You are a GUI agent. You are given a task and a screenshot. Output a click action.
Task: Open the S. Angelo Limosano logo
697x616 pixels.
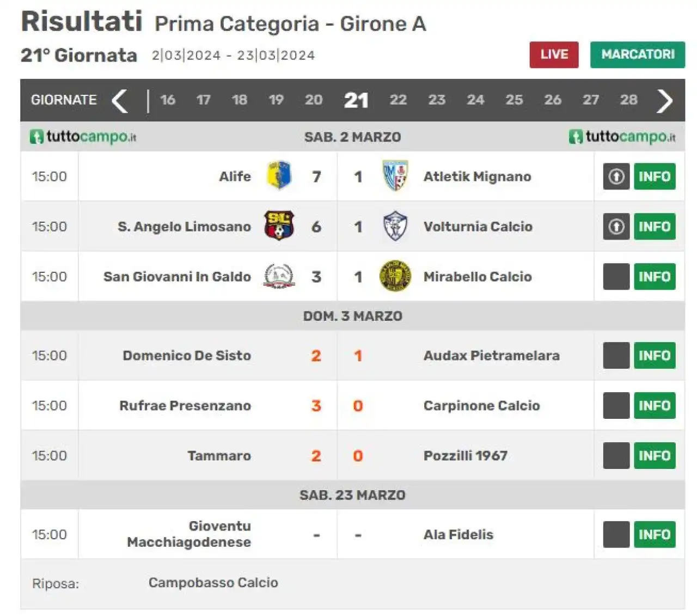pyautogui.click(x=279, y=226)
